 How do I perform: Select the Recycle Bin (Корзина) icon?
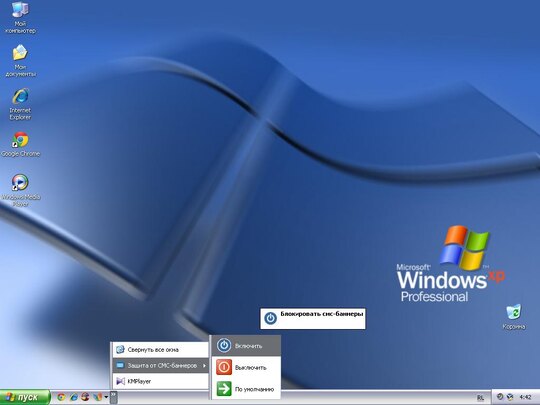pyautogui.click(x=514, y=317)
